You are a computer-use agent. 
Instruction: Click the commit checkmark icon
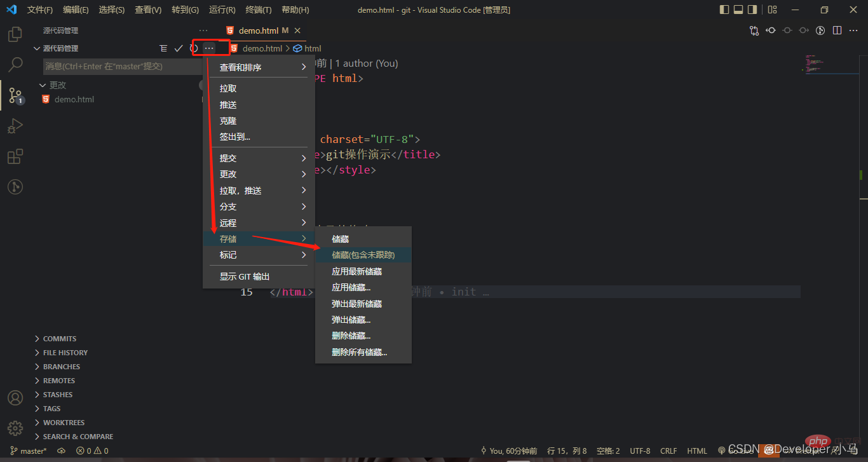pos(179,48)
